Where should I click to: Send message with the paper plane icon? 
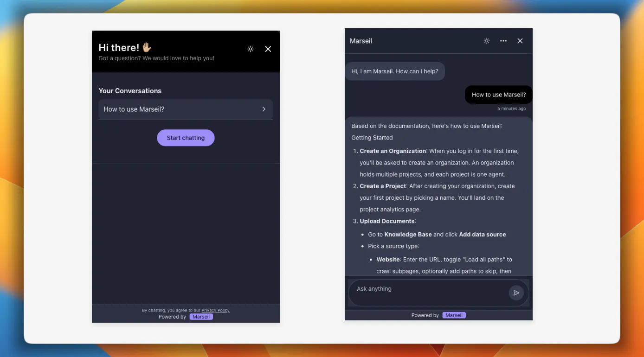point(516,293)
